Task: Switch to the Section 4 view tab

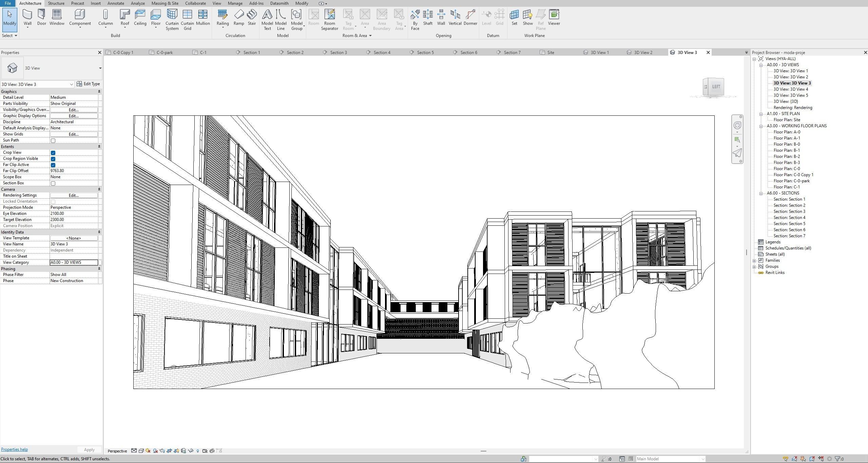Action: point(382,53)
